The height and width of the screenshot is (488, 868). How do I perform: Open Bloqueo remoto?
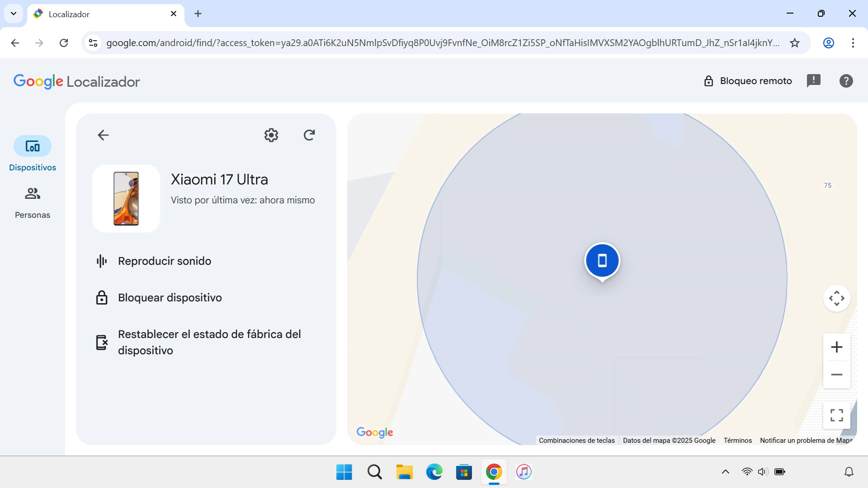748,80
